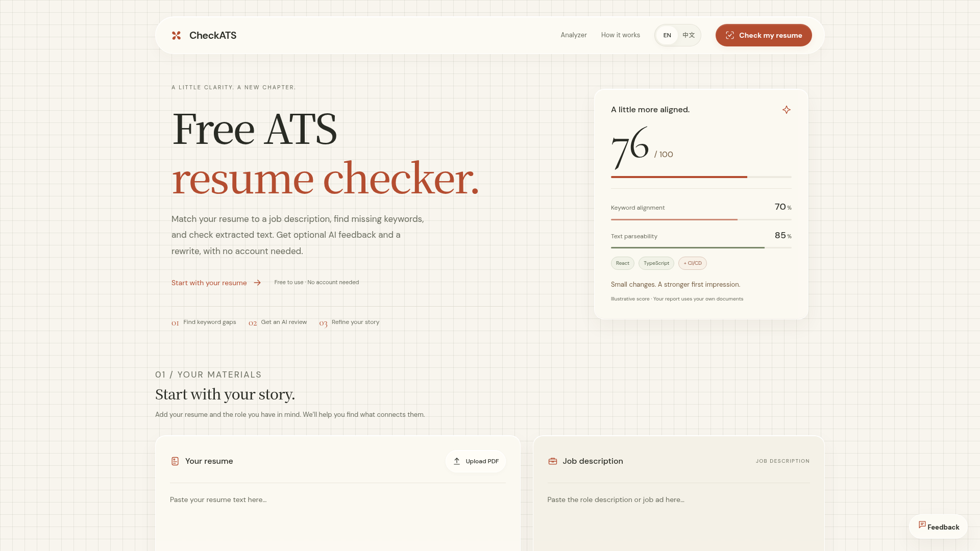The image size is (980, 551).
Task: Click the TypeScript keyword tag
Action: pyautogui.click(x=656, y=263)
